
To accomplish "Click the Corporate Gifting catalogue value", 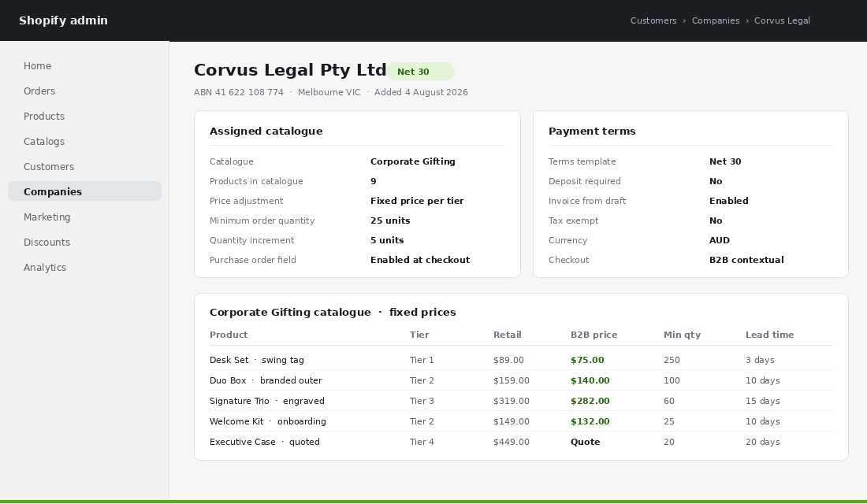I will (412, 161).
